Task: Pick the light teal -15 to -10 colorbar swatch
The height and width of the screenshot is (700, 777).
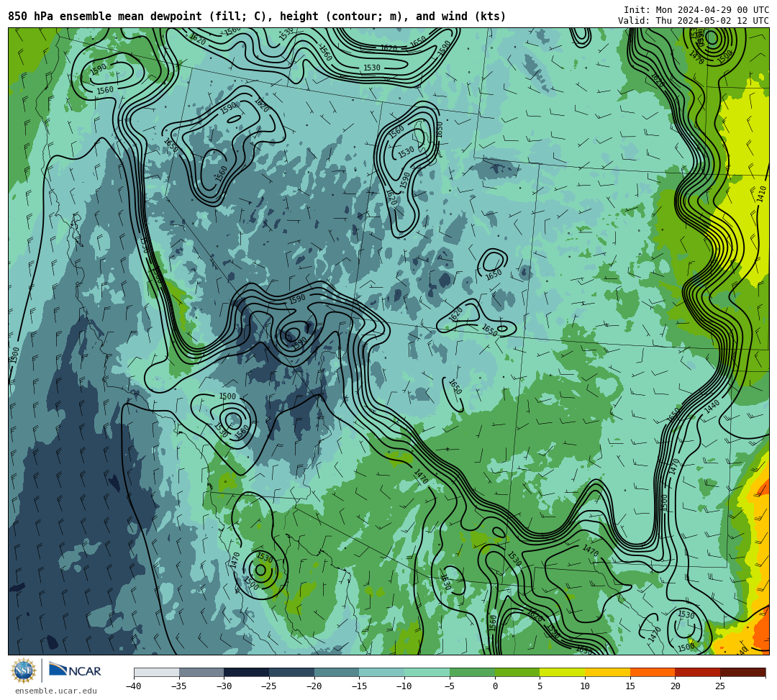Action: [x=382, y=672]
